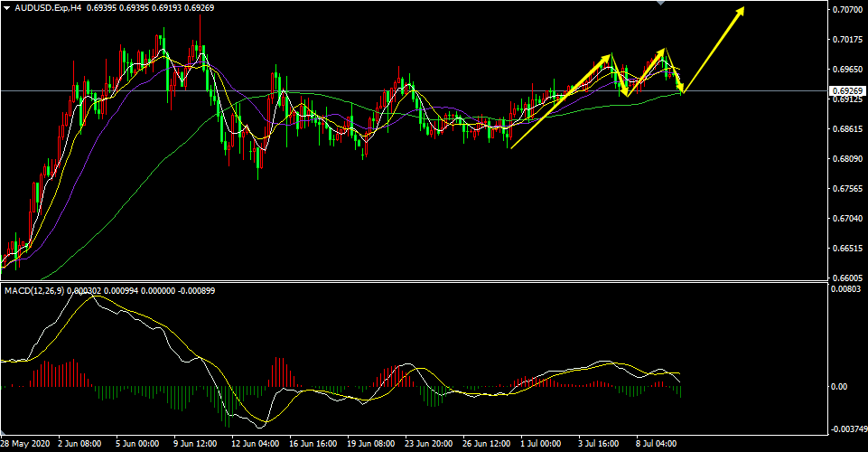This screenshot has height=452, width=868.
Task: Click the 3 Jul 16:00 time label
Action: pos(600,444)
